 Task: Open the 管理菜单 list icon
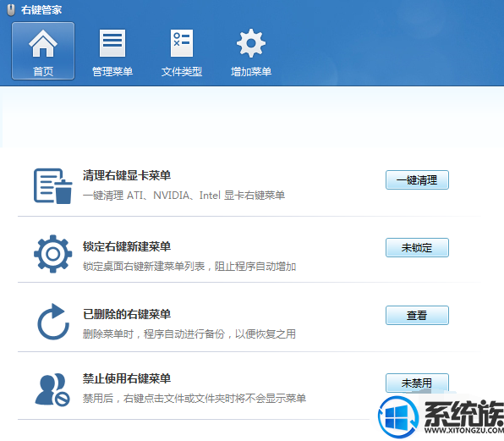click(x=112, y=43)
